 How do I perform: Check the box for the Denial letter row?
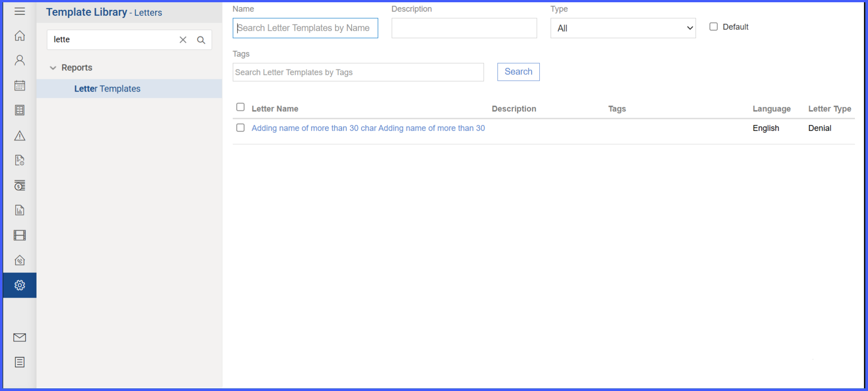coord(241,128)
